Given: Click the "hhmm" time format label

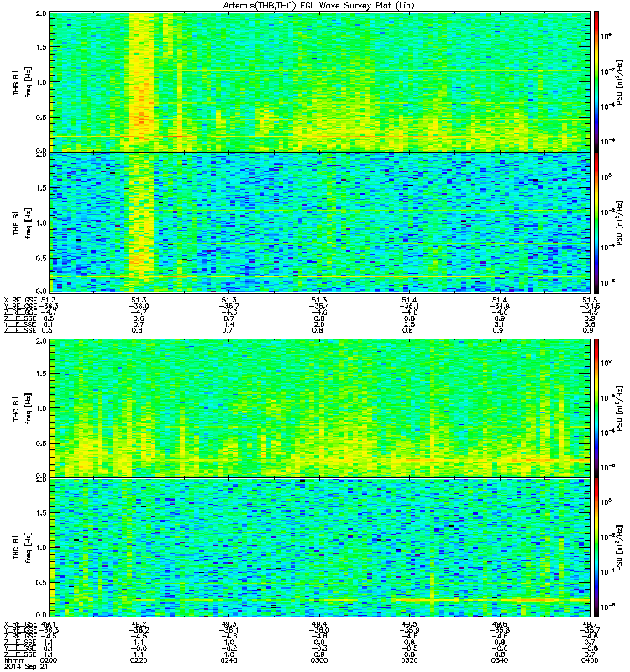Looking at the screenshot, I should 14,660.
